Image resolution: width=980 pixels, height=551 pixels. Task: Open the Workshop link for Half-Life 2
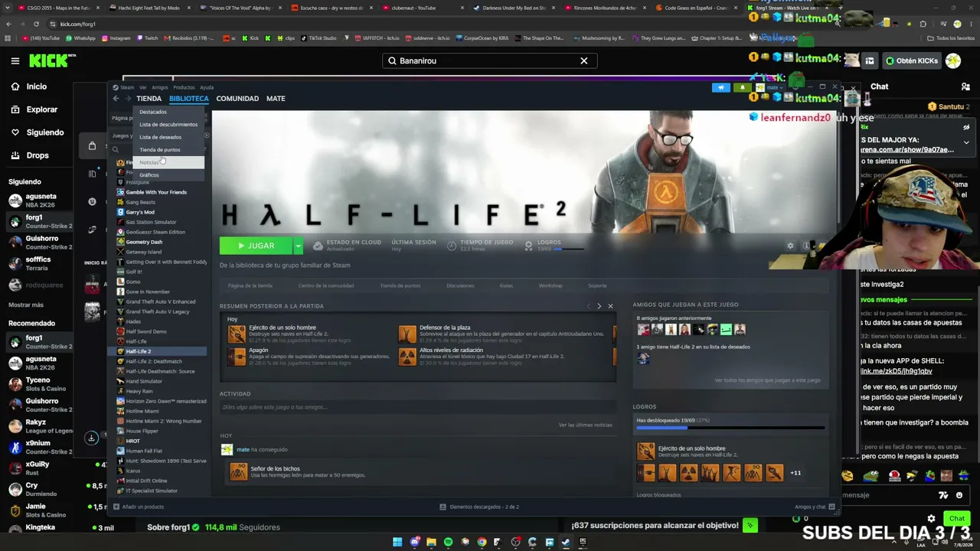click(550, 285)
